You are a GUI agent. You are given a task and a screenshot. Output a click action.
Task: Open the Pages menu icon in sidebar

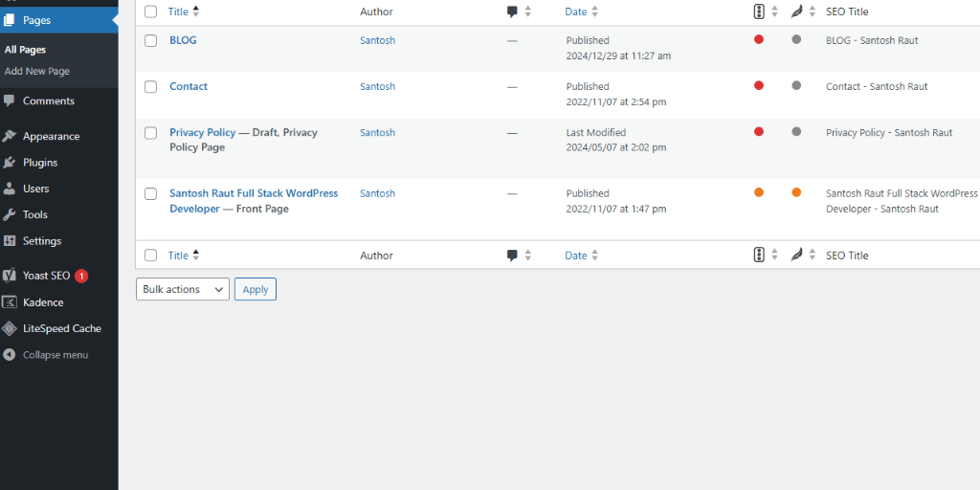tap(9, 20)
